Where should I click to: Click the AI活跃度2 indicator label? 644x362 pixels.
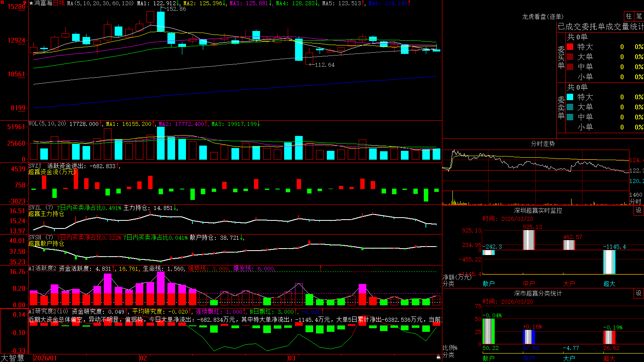pyautogui.click(x=42, y=268)
